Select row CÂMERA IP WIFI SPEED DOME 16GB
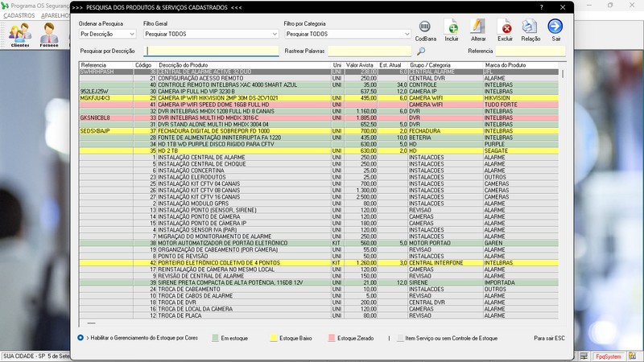Image resolution: width=644 pixels, height=362 pixels. [x=319, y=105]
